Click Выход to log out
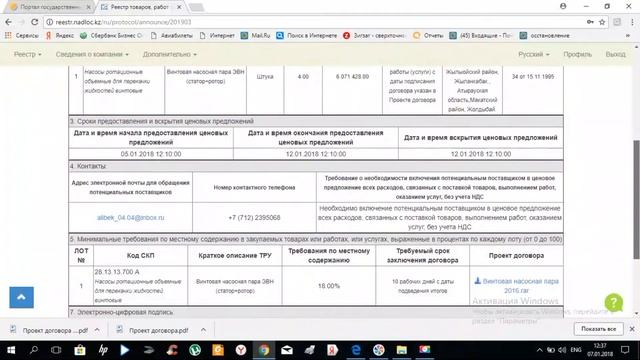Screen dimensions: 640x360 (616, 54)
